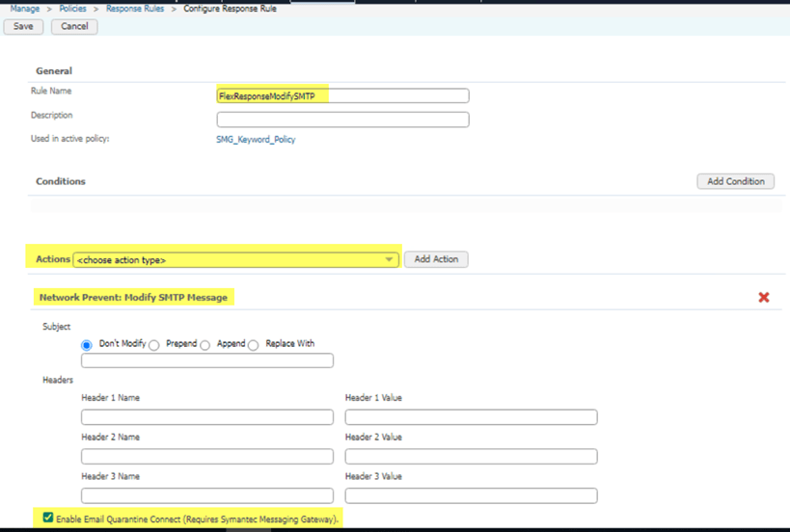Open Response Rules breadcrumb link
The image size is (790, 532).
coord(135,9)
